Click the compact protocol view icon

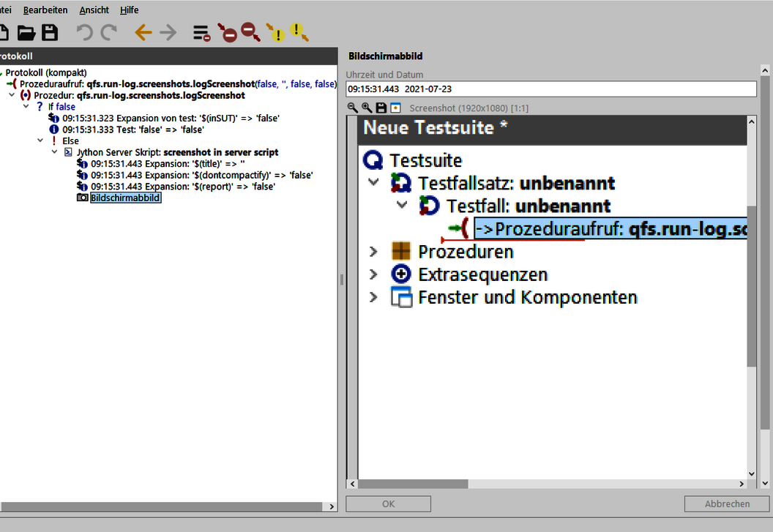click(x=200, y=34)
